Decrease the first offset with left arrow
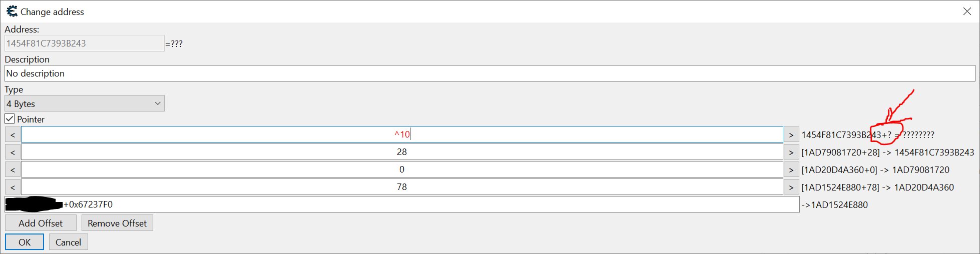Viewport: 980px width, 254px height. tap(13, 134)
